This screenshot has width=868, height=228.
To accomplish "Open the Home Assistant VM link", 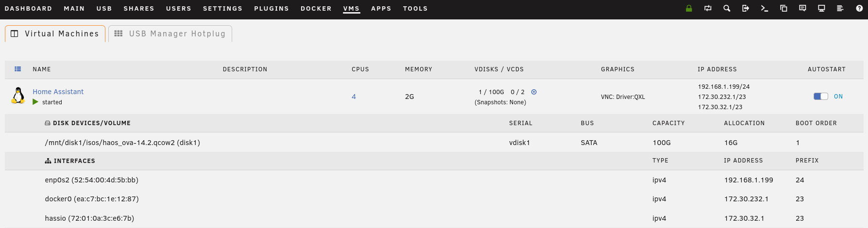I will tap(58, 92).
